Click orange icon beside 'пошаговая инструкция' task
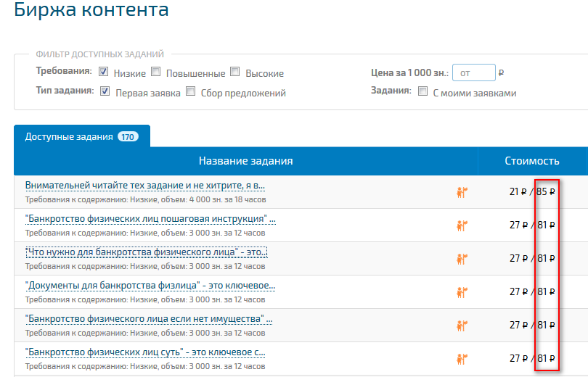Screen dimensions: 588x377 (462, 225)
